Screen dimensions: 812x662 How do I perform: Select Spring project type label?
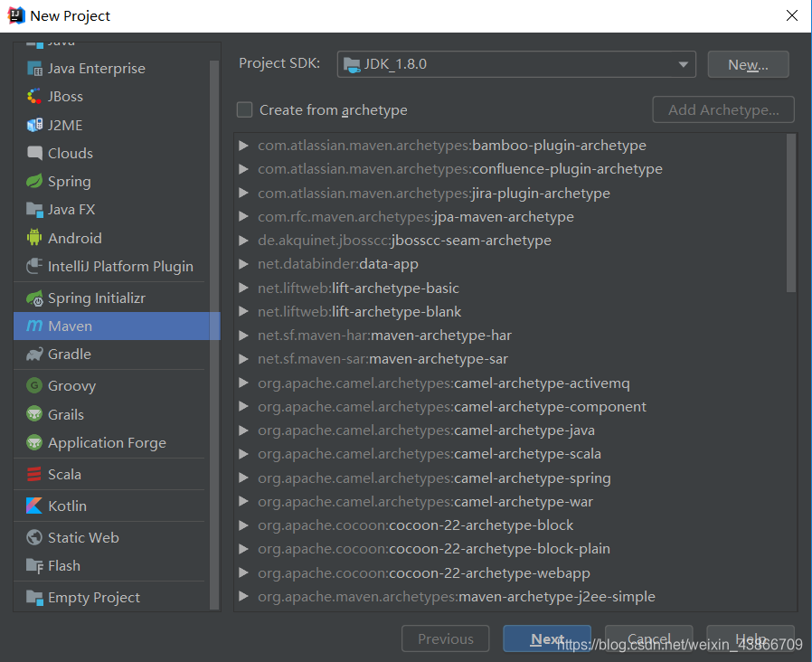pyautogui.click(x=70, y=181)
